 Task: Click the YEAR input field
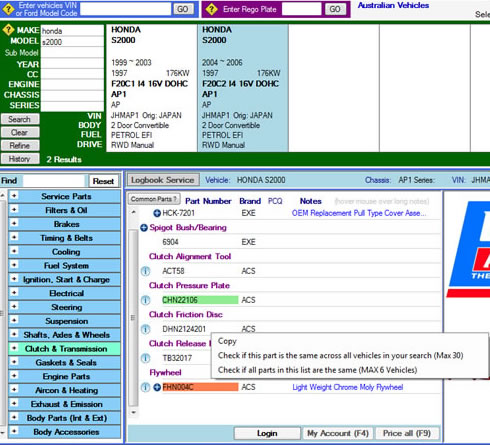pyautogui.click(x=72, y=63)
